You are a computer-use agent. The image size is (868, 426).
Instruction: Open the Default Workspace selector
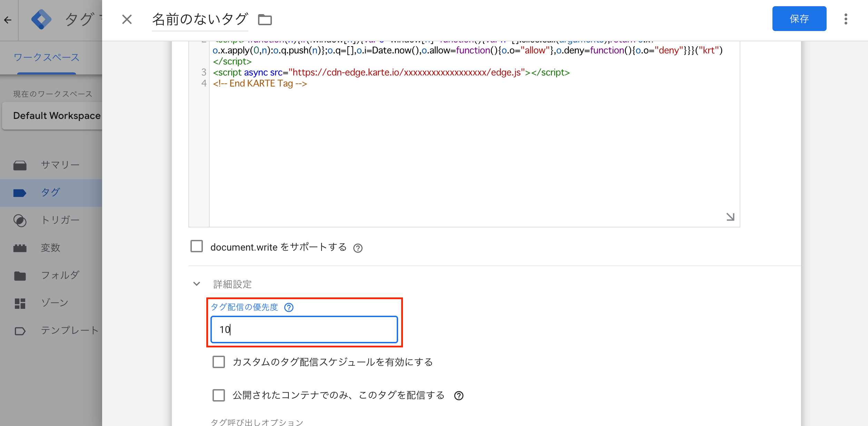click(x=52, y=116)
